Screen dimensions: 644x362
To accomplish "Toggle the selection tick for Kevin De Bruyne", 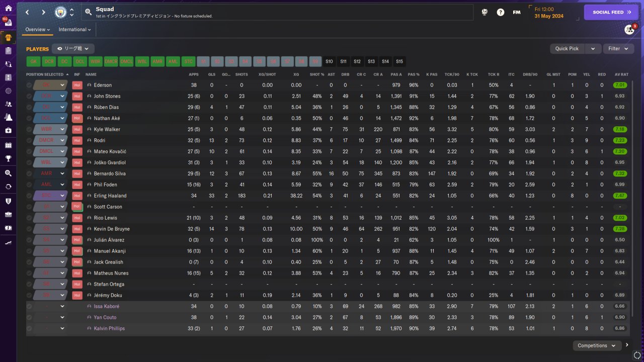I will pyautogui.click(x=29, y=229).
